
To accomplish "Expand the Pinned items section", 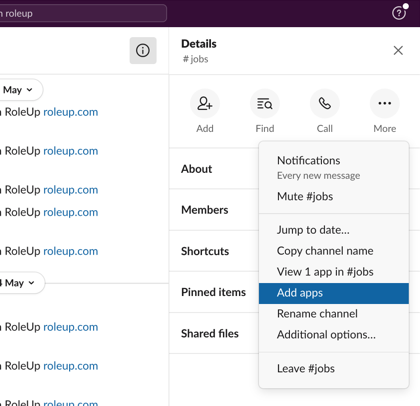I will (214, 292).
